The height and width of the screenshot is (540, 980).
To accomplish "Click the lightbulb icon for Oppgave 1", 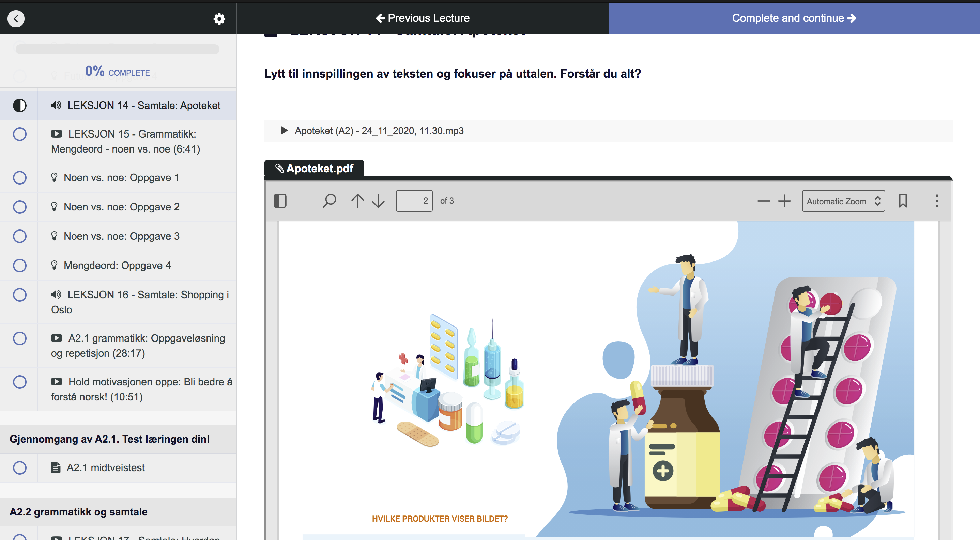I will pos(55,177).
